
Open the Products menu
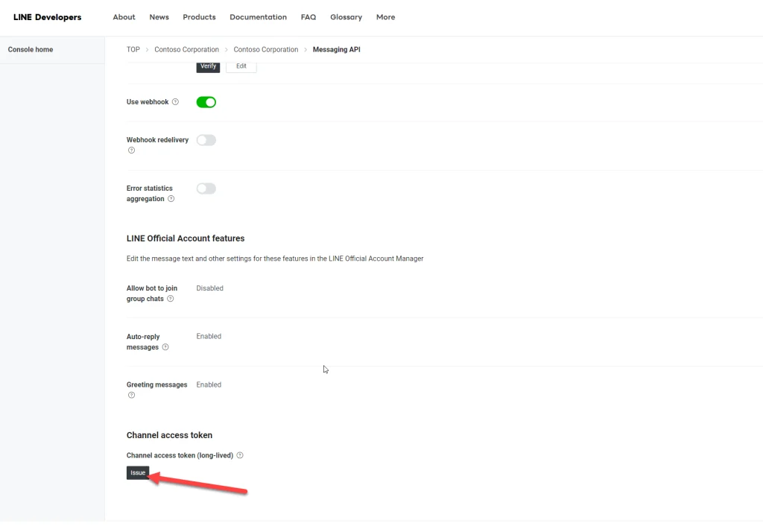pyautogui.click(x=199, y=17)
